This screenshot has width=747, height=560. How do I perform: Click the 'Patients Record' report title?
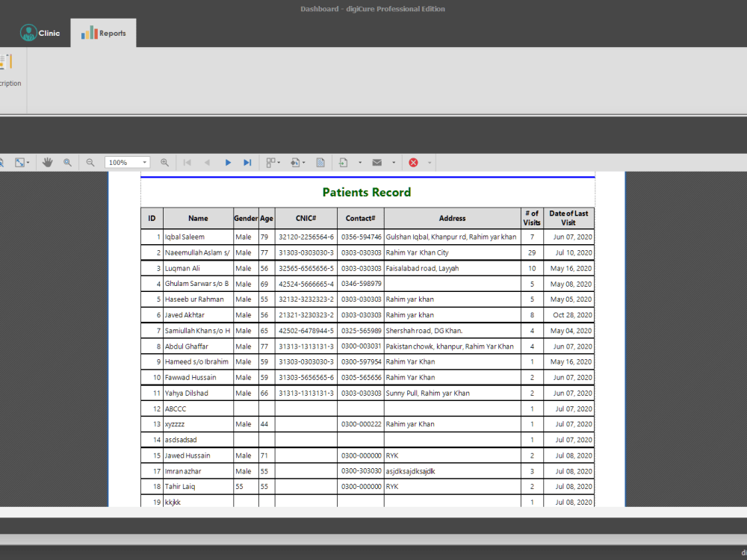[x=366, y=193]
